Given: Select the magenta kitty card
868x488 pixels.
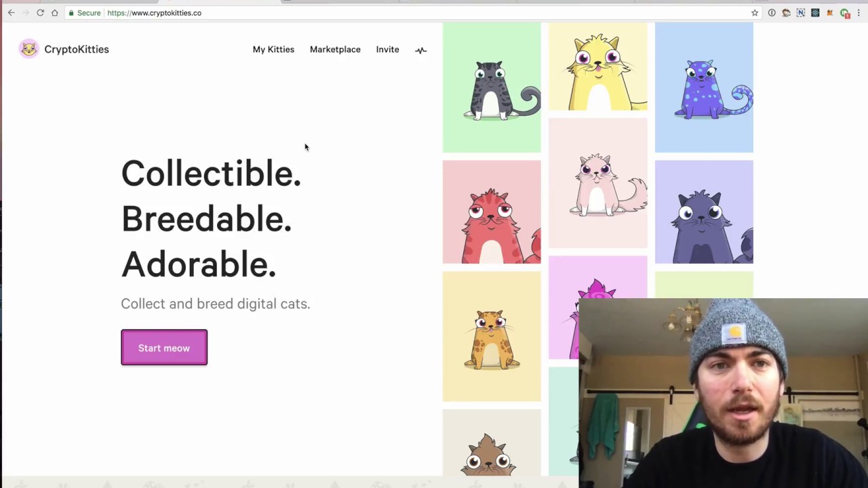Looking at the screenshot, I should (564, 307).
